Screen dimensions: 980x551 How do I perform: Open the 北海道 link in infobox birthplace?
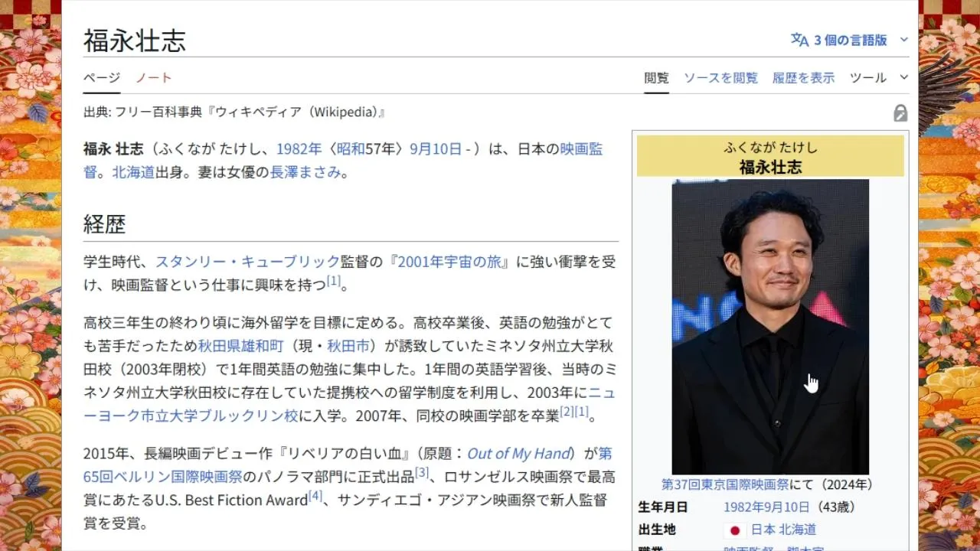point(798,530)
